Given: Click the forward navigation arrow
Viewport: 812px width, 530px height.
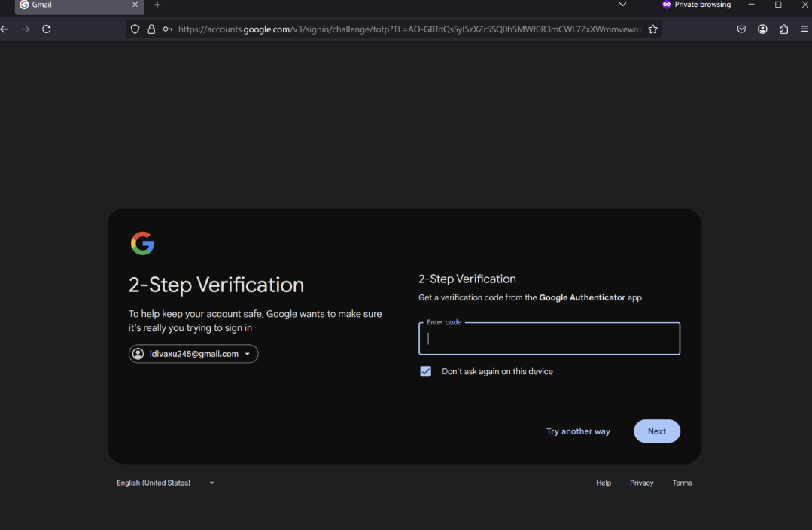Looking at the screenshot, I should (26, 29).
